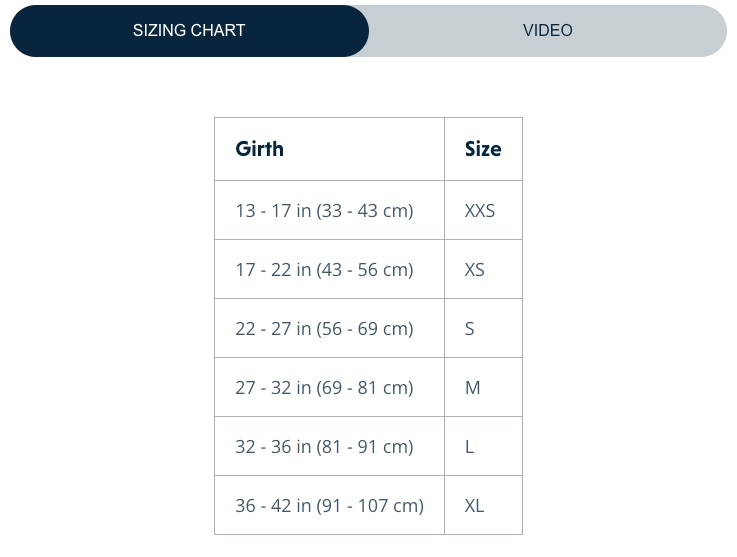Click the 69 - 81 cm measurement text
The height and width of the screenshot is (557, 737).
(x=365, y=388)
